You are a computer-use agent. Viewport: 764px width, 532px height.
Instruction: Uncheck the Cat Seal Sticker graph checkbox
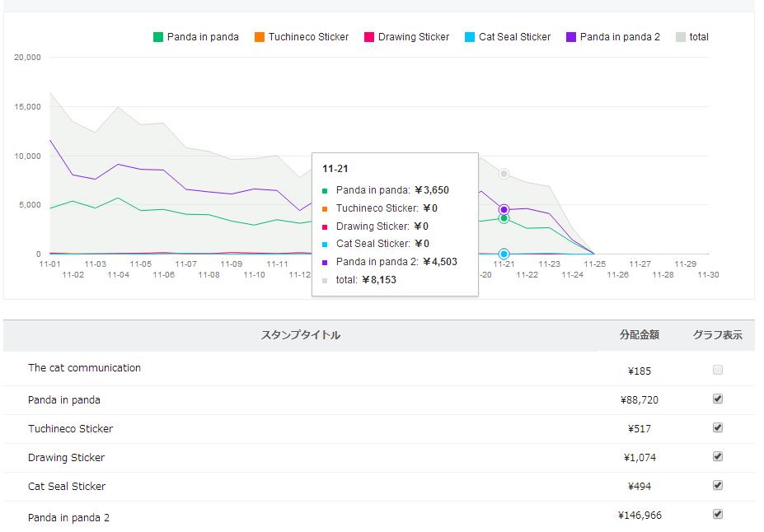point(718,485)
